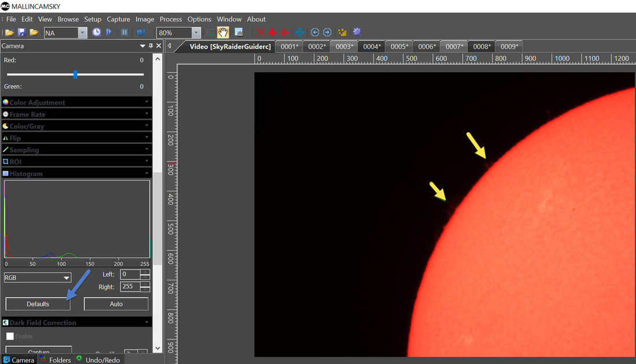Switch to the Undo/Redo panel tab
The image size is (636, 364).
(98, 359)
